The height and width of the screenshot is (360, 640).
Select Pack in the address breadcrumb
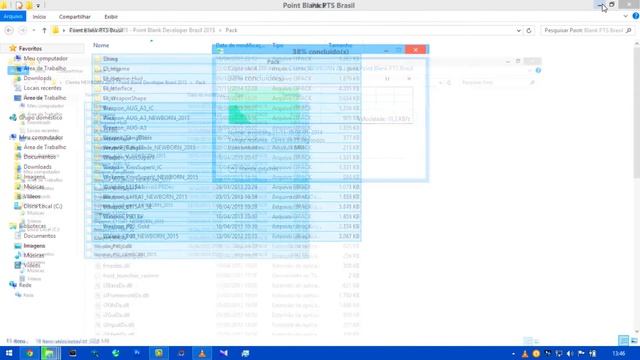[231, 30]
